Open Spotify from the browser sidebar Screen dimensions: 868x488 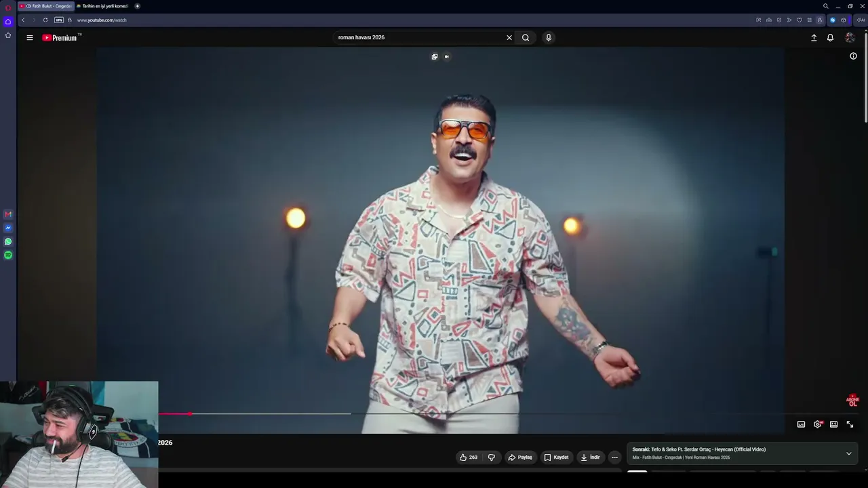[8, 255]
